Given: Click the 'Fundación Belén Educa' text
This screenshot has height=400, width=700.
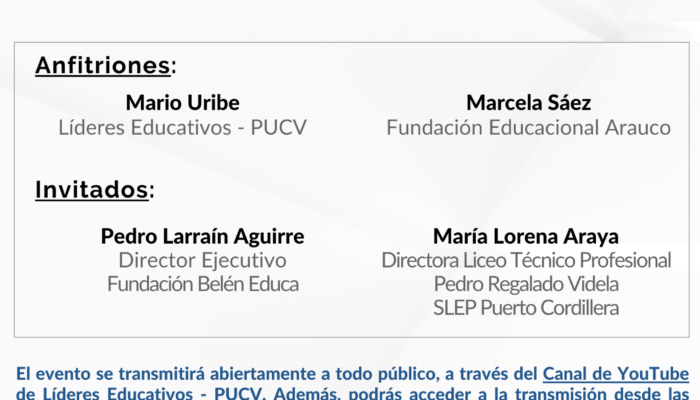Looking at the screenshot, I should (203, 284).
